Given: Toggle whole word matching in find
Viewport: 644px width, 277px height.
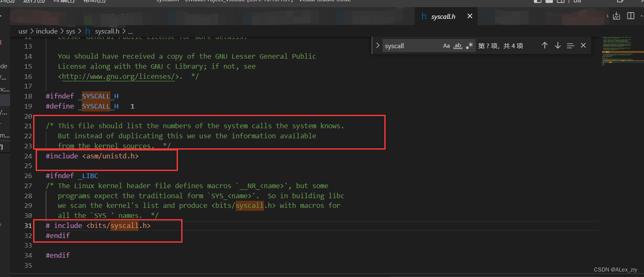Looking at the screenshot, I should point(457,46).
